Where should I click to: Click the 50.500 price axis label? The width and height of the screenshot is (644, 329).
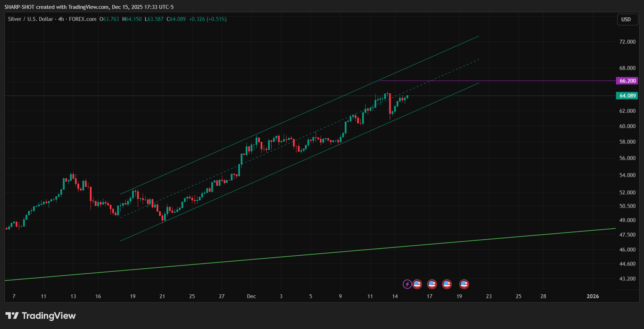(627, 206)
